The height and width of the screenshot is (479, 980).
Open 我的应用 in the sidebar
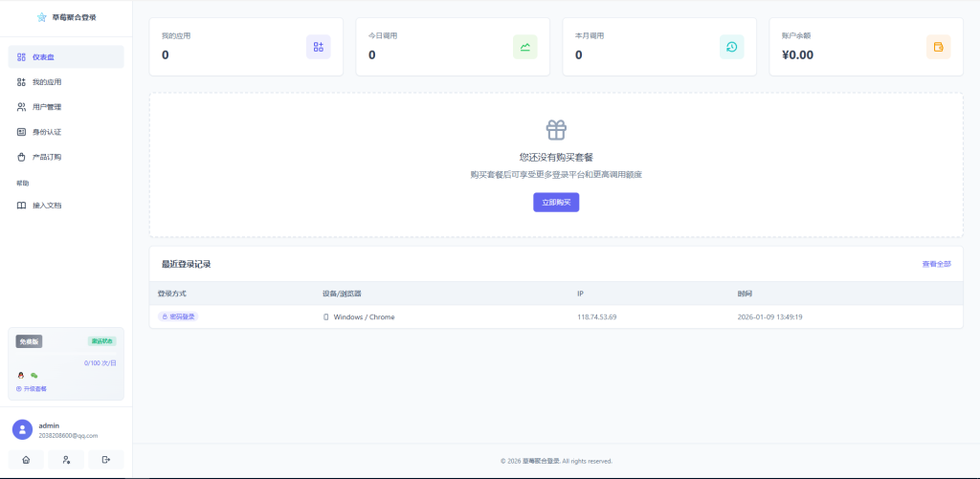click(66, 82)
